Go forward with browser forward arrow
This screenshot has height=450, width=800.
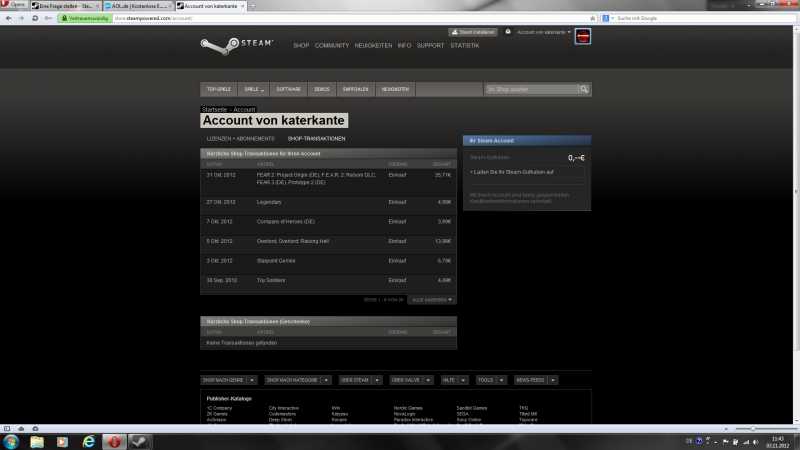pyautogui.click(x=21, y=18)
